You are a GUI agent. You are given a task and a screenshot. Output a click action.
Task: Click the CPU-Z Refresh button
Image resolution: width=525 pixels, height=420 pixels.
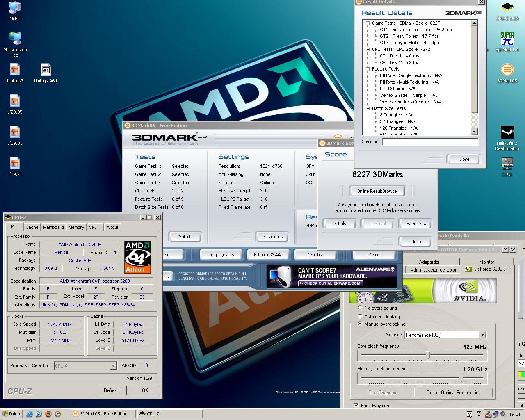(111, 390)
